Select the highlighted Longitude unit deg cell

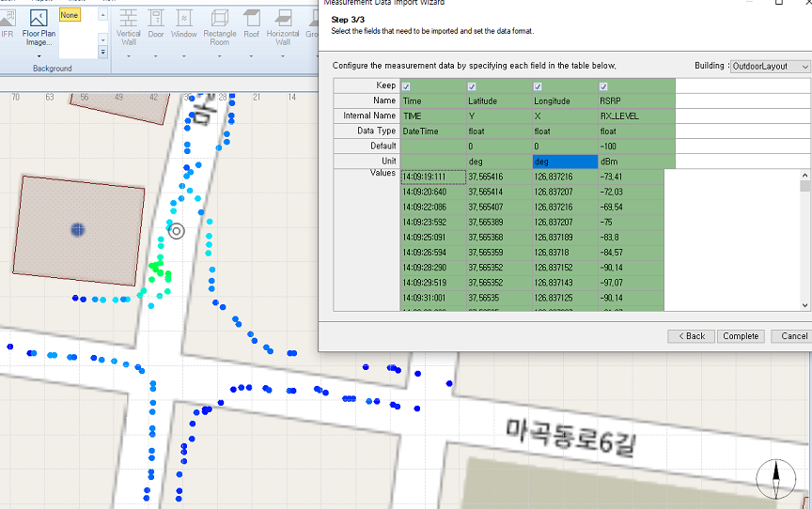coord(565,162)
